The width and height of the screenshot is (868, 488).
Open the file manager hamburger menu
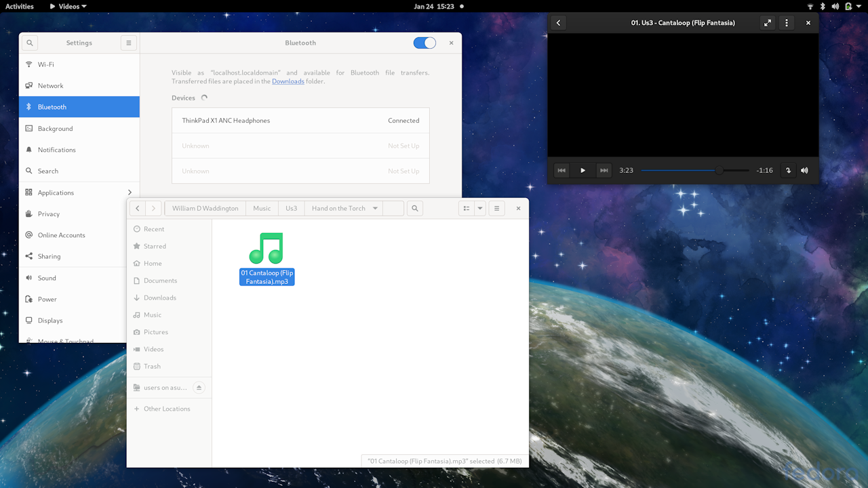[496, 209]
